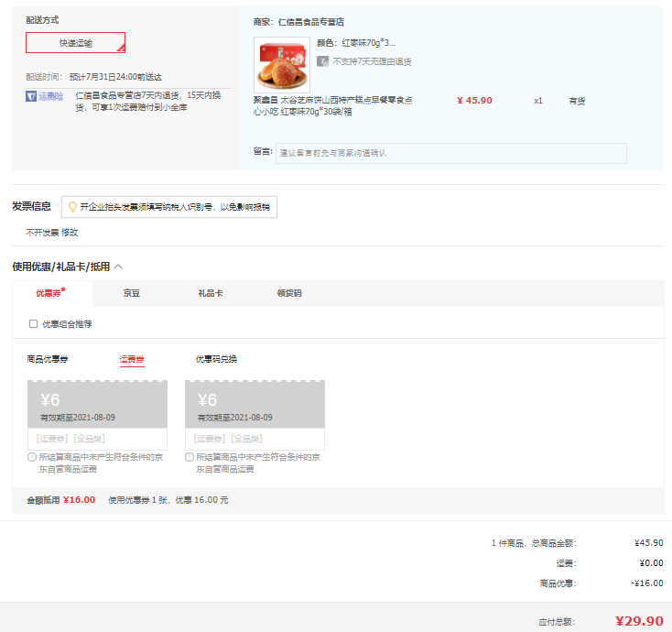Switch to the 领货码 tab
Screen dimensions: 672x632
pos(289,293)
